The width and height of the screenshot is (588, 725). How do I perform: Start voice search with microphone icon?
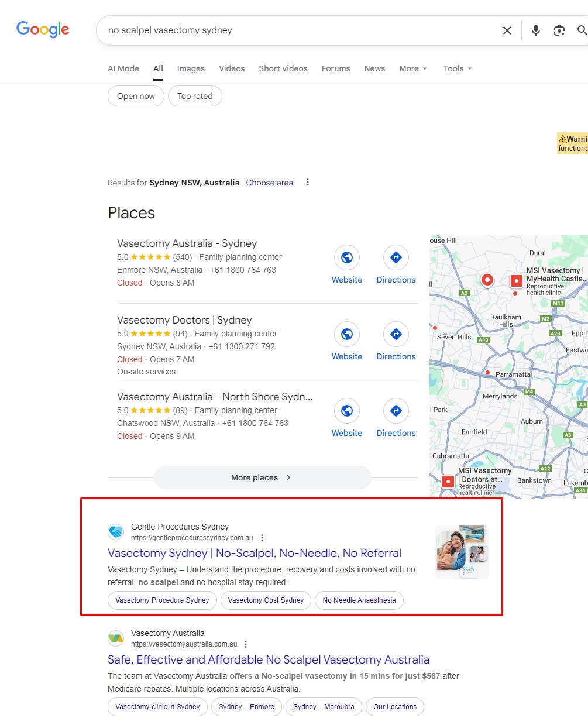coord(535,30)
